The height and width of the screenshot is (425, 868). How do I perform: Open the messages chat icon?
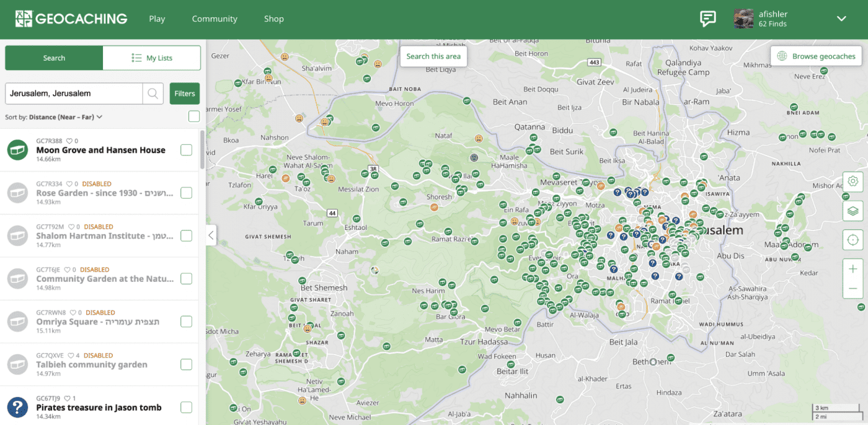707,19
